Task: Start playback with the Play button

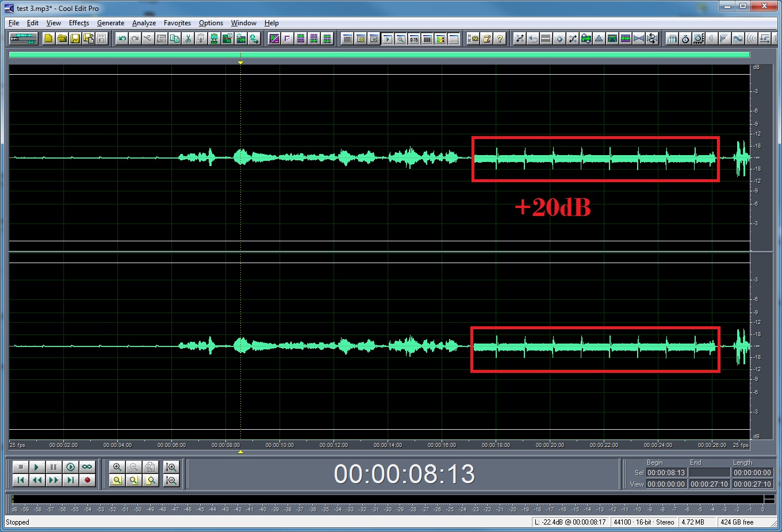Action: [x=37, y=467]
